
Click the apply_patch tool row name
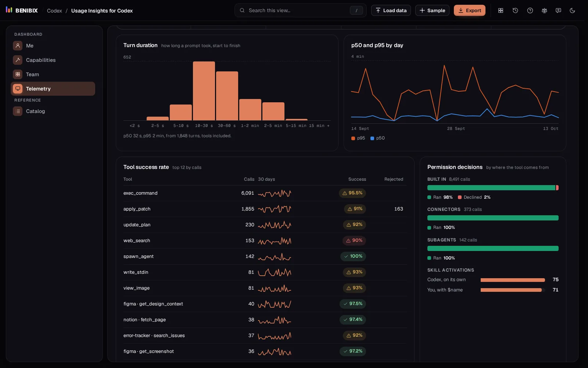(x=137, y=209)
